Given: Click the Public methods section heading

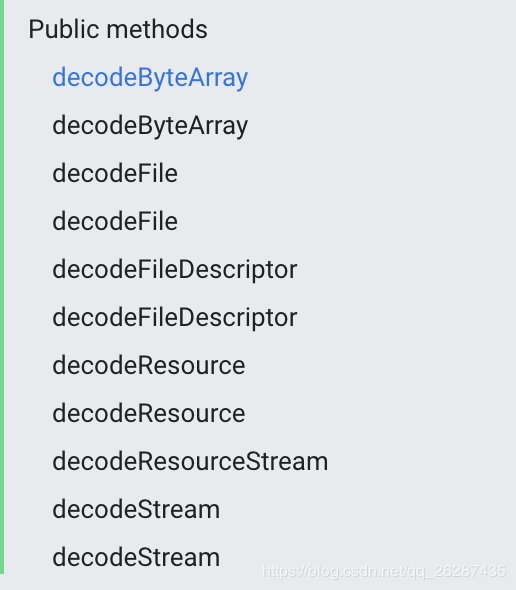Looking at the screenshot, I should point(118,29).
